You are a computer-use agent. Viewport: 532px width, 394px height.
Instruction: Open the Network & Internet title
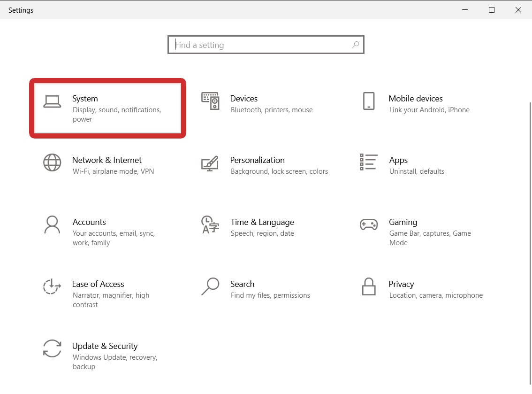(107, 160)
